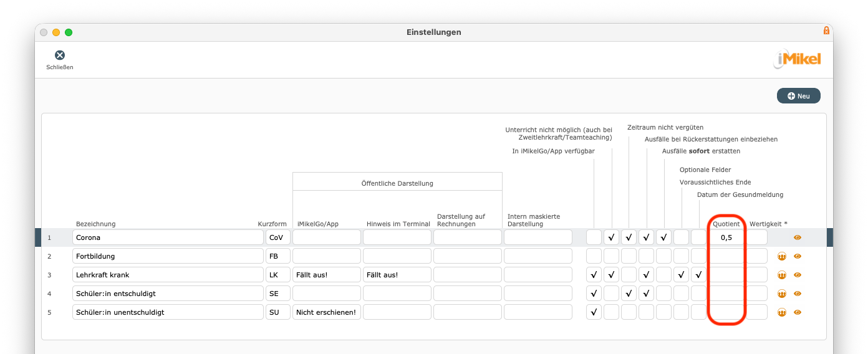Click the eye icon in the Corona row
This screenshot has height=354, width=868.
(797, 237)
